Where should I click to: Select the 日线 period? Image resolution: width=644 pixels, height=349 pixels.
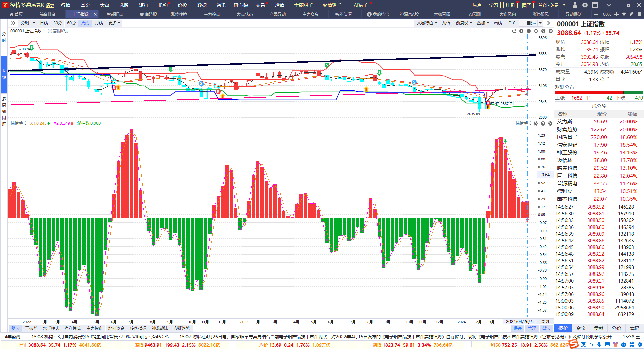44,23
